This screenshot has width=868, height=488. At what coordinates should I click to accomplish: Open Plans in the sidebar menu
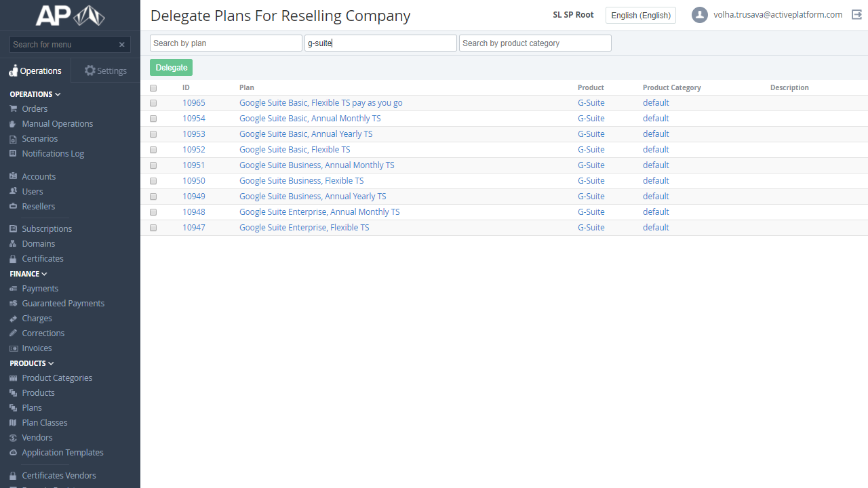(x=32, y=407)
